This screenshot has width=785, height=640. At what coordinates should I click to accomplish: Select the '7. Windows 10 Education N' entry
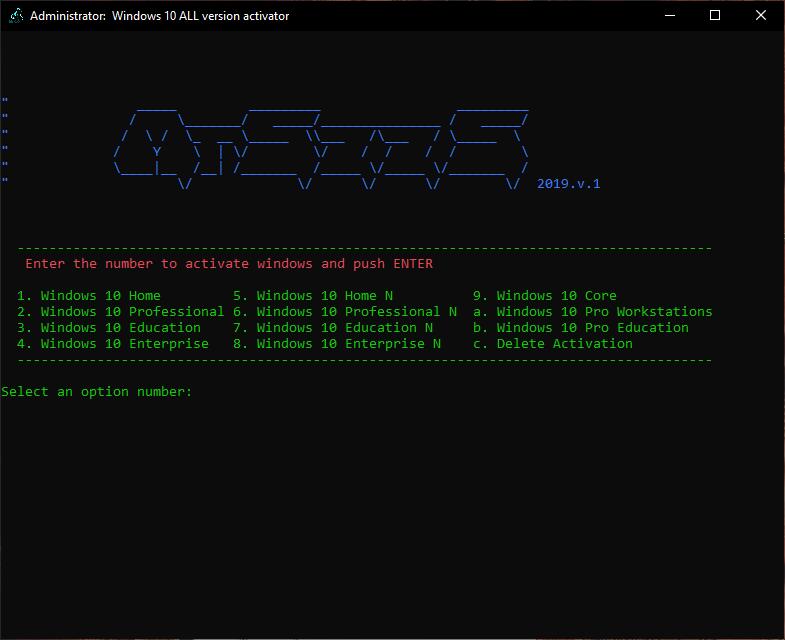(x=333, y=328)
